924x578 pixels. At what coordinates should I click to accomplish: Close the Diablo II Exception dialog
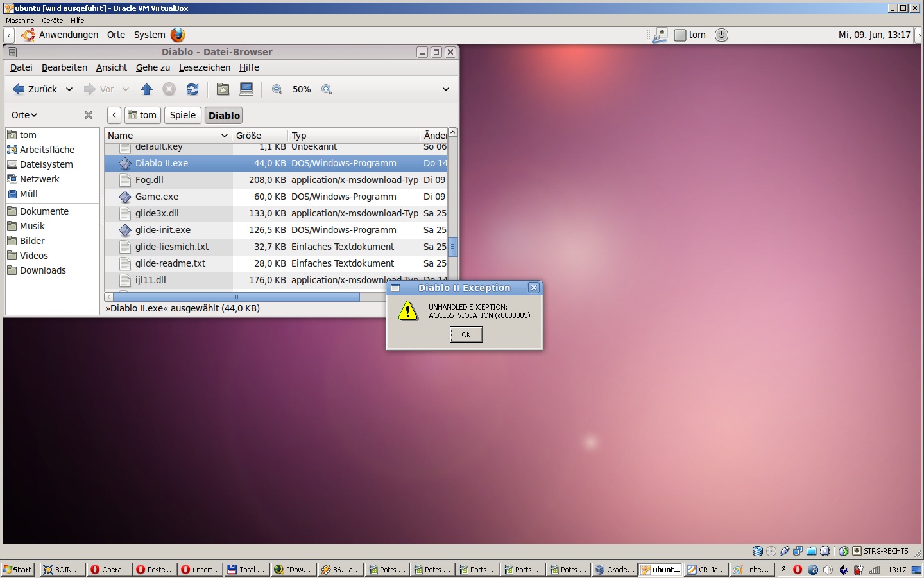[534, 288]
